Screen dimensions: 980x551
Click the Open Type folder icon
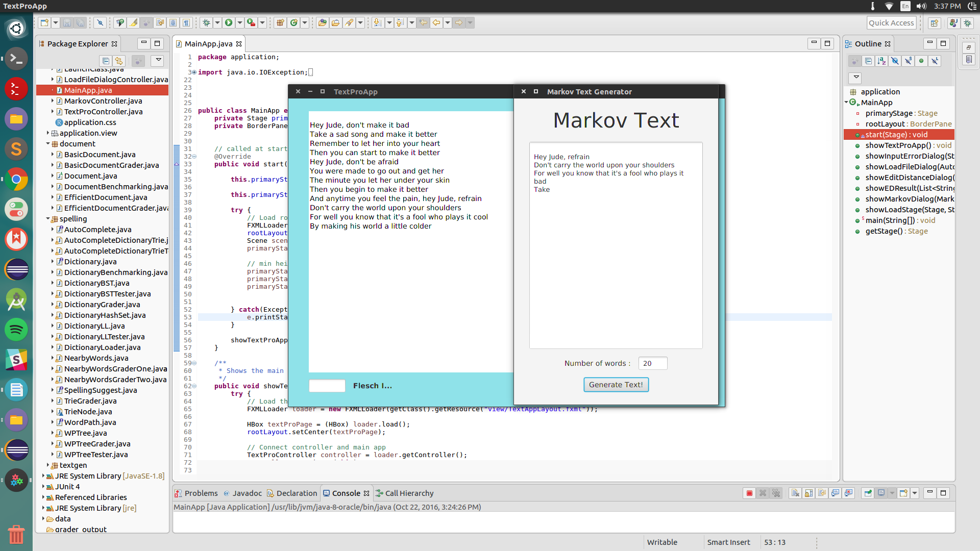[x=322, y=22]
